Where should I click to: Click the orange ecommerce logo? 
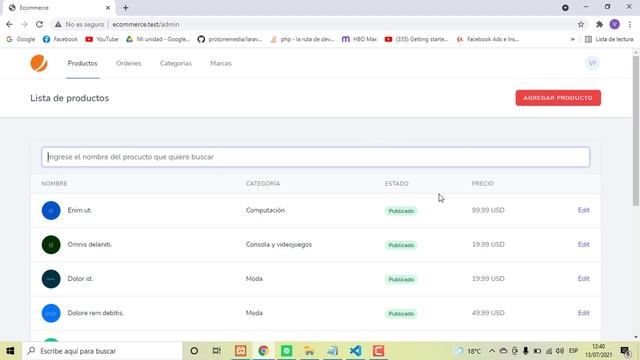(x=39, y=63)
